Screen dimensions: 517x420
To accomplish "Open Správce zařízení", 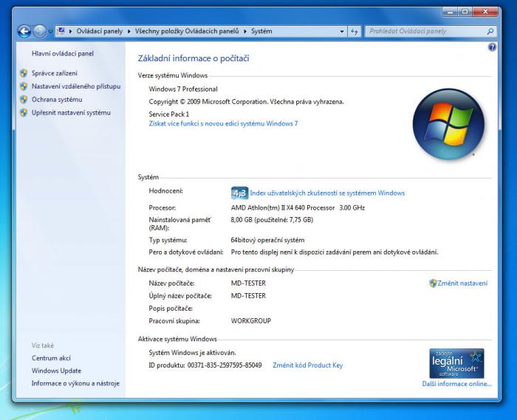I will click(55, 73).
